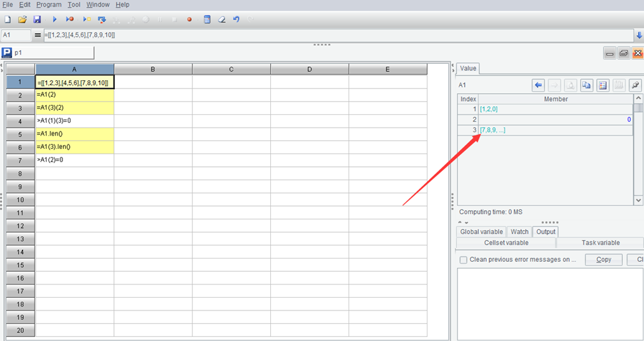Viewport: 644px width, 341px height.
Task: Click the blue back arrow in the Value panel
Action: (538, 85)
